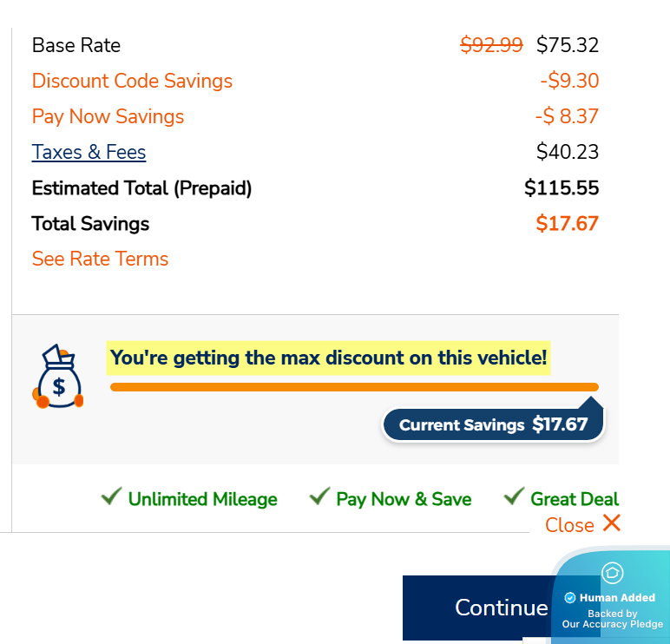Click the money bag savings icon
This screenshot has height=644, width=670.
(58, 377)
